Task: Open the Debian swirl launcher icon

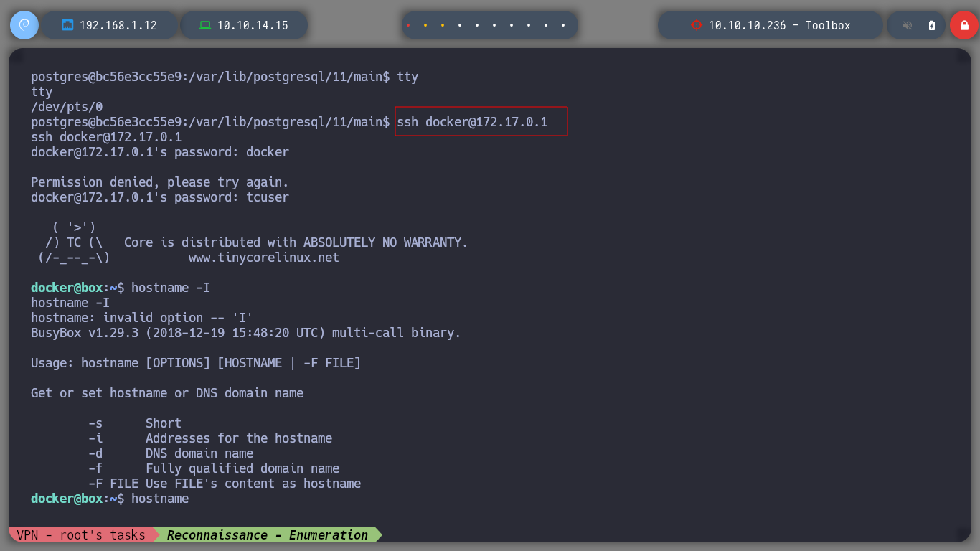Action: point(24,25)
